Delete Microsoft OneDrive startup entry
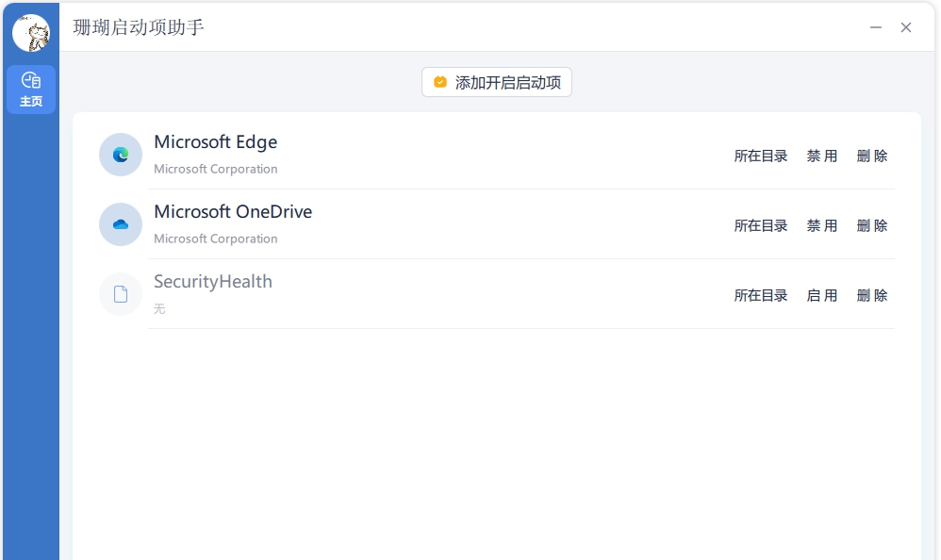Image resolution: width=941 pixels, height=560 pixels. tap(872, 226)
